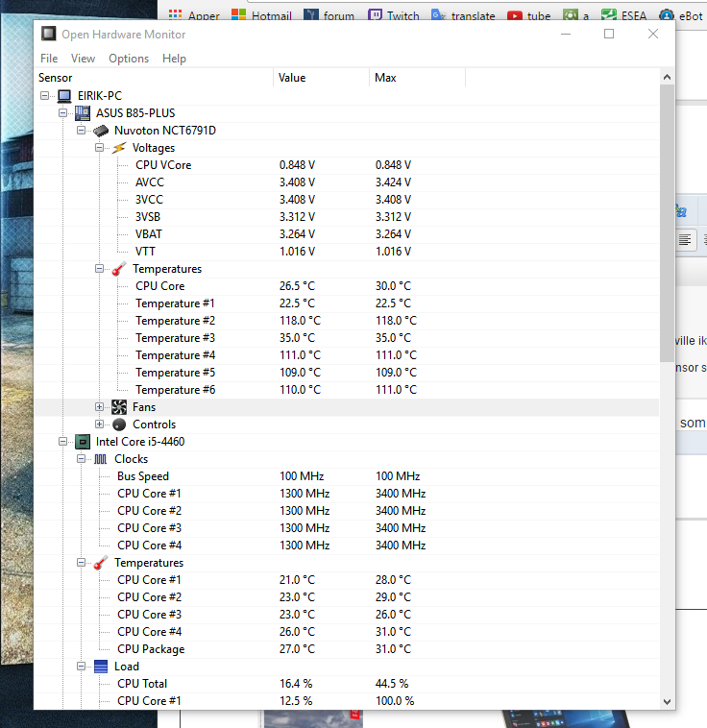Click the thermometer icon beside Nuvoton Temperatures

coord(119,269)
